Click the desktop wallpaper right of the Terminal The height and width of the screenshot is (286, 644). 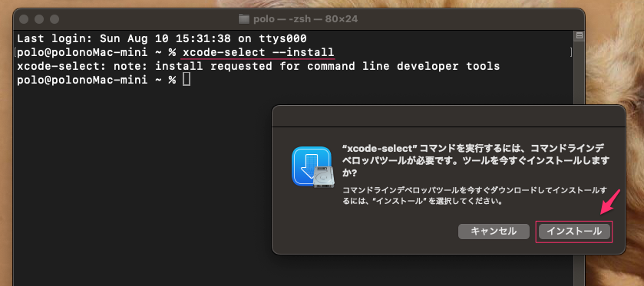tap(615, 61)
